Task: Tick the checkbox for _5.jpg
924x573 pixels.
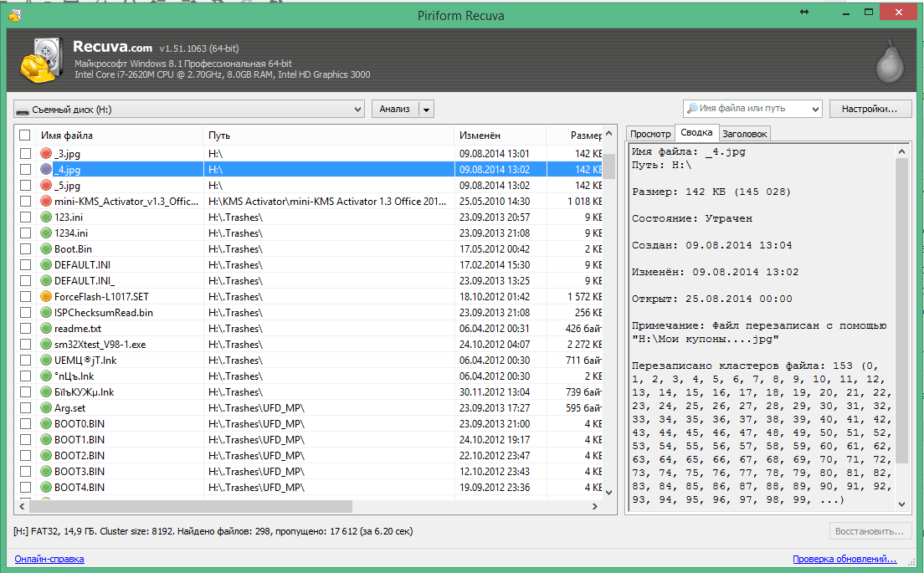Action: [25, 186]
